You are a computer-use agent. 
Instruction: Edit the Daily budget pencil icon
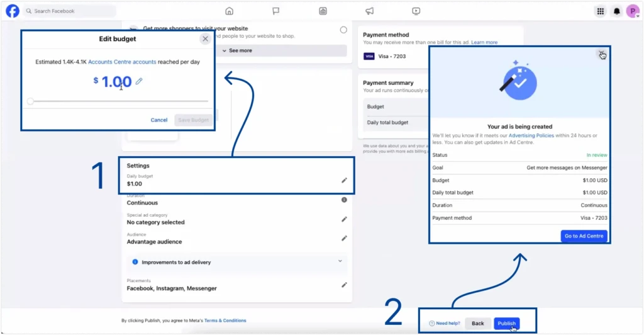pos(344,180)
